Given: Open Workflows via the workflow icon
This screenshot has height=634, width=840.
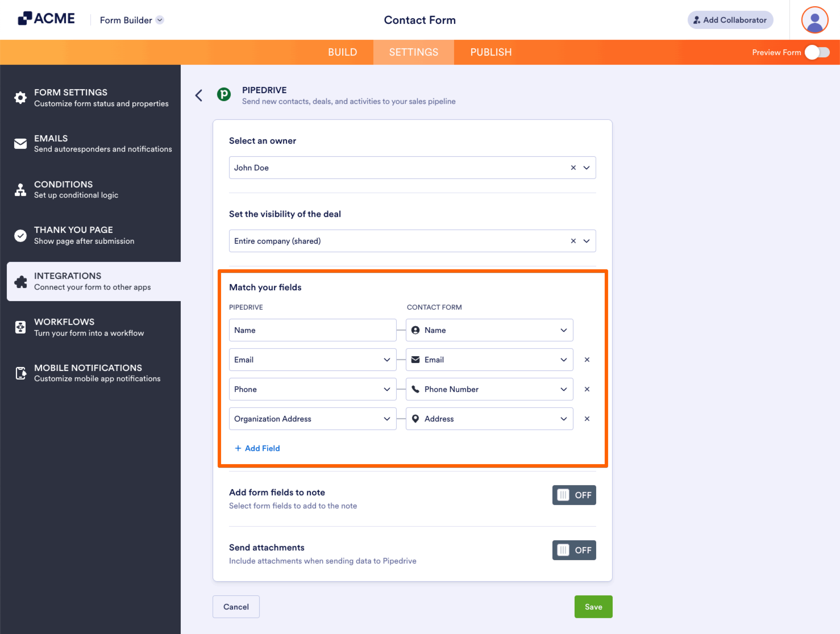Looking at the screenshot, I should 21,327.
